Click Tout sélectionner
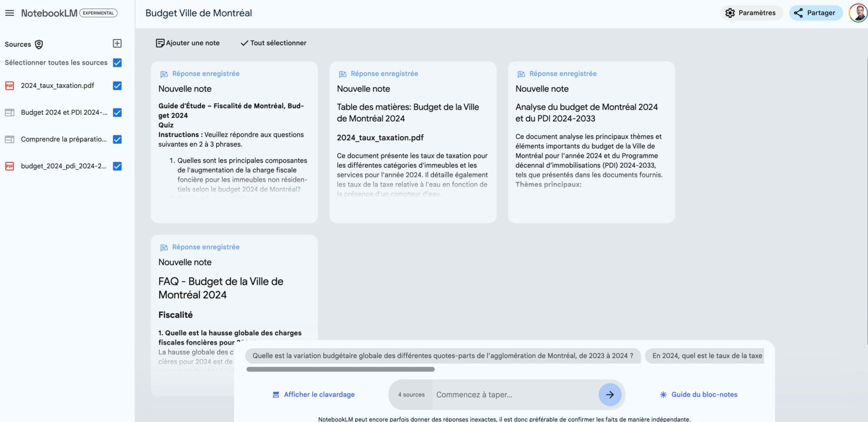The height and width of the screenshot is (422, 868). [x=274, y=43]
